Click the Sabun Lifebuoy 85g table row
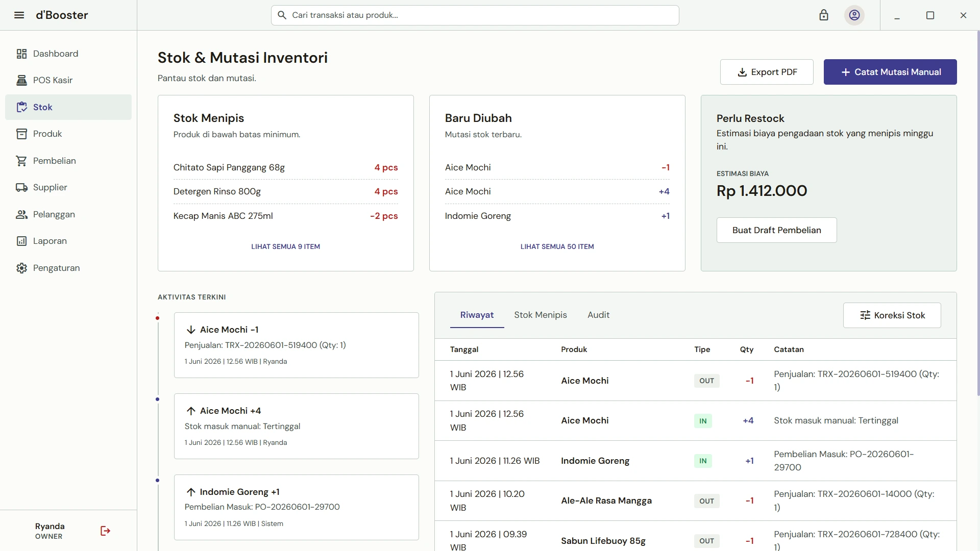The image size is (980, 551). tap(695, 537)
